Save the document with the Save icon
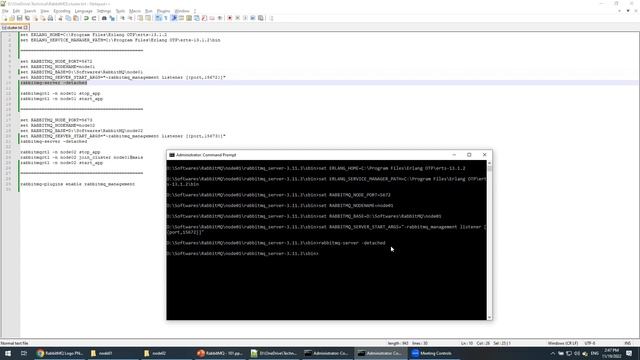Screen dimensions: 640x360 point(19,18)
